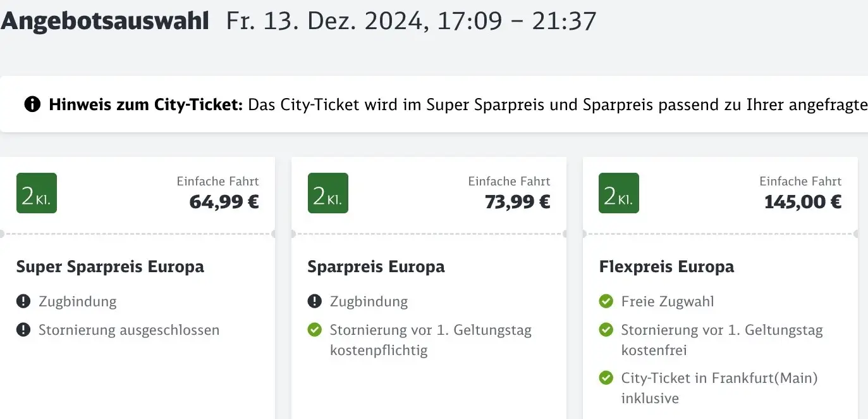The image size is (868, 419).
Task: Click the Hinweis zum City-Ticket notice text
Action: tap(458, 104)
